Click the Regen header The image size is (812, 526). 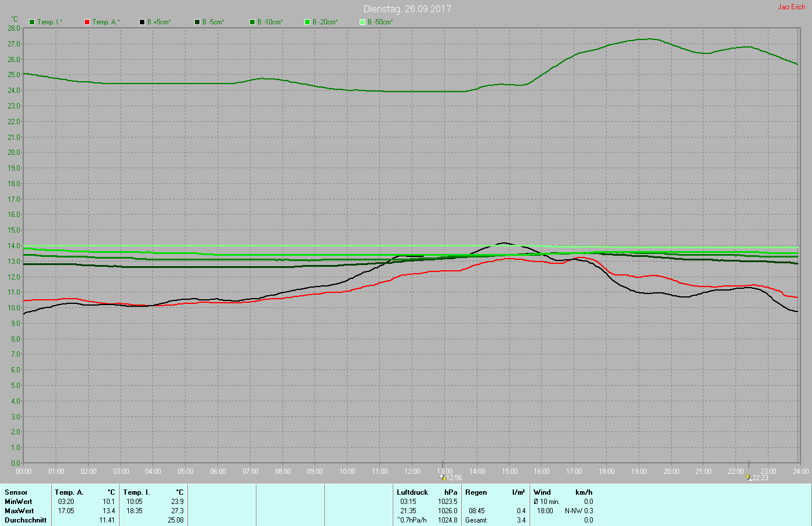[x=476, y=492]
